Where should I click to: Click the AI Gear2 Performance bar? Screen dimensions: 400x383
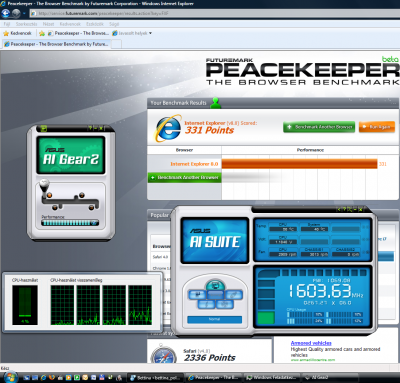point(70,223)
